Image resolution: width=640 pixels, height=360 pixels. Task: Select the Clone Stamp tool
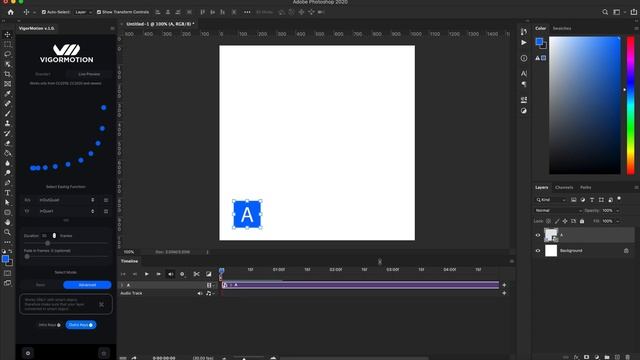7,123
